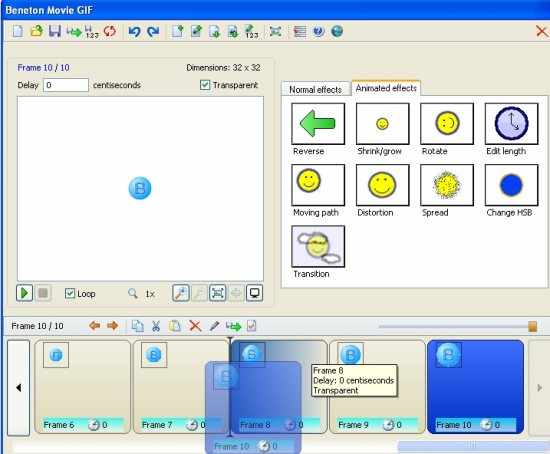Open the Reverse animated effect

[x=318, y=123]
